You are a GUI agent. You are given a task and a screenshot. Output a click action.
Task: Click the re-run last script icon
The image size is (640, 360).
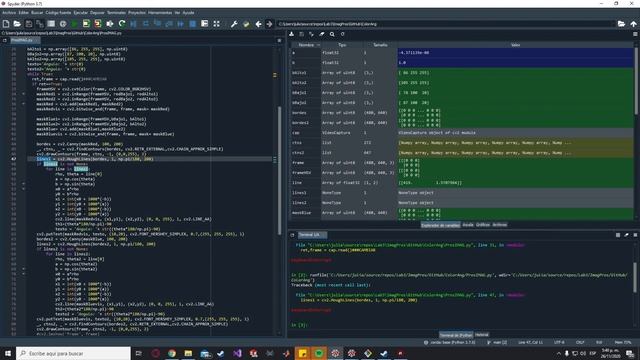click(x=122, y=24)
